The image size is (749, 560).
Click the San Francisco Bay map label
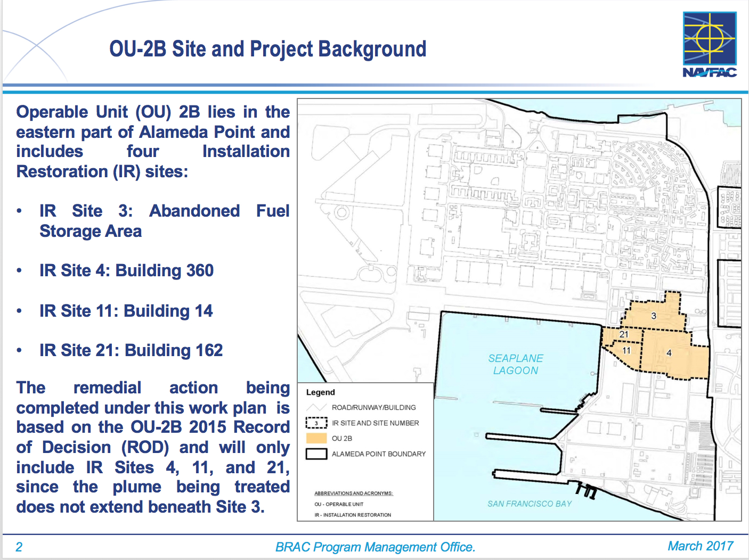[530, 504]
